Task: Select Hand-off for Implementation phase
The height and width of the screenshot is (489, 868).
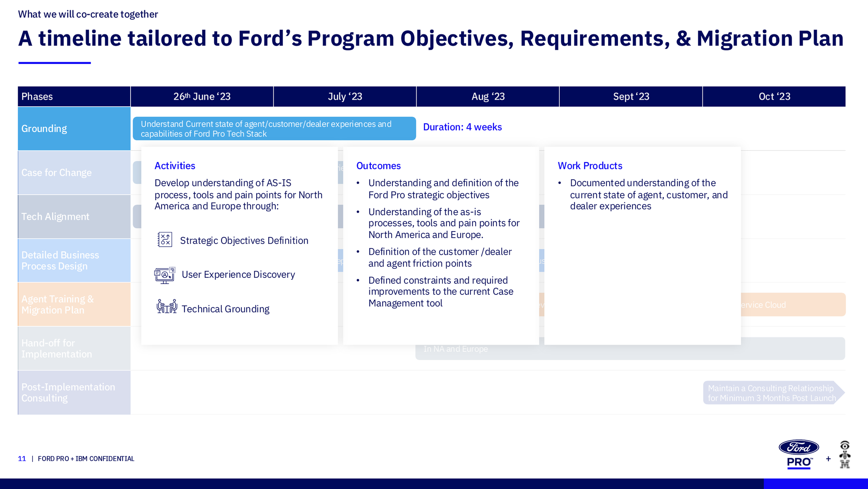Action: (74, 348)
